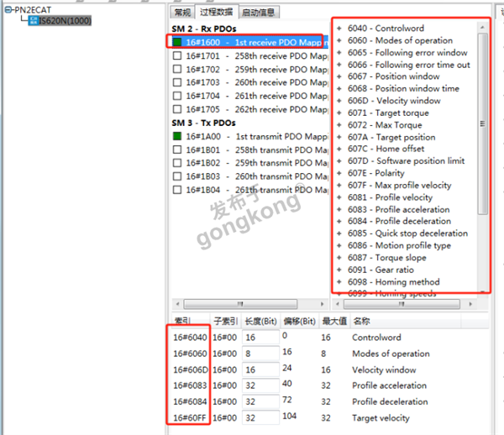Click left arrow of object list scrollbar

point(337,304)
